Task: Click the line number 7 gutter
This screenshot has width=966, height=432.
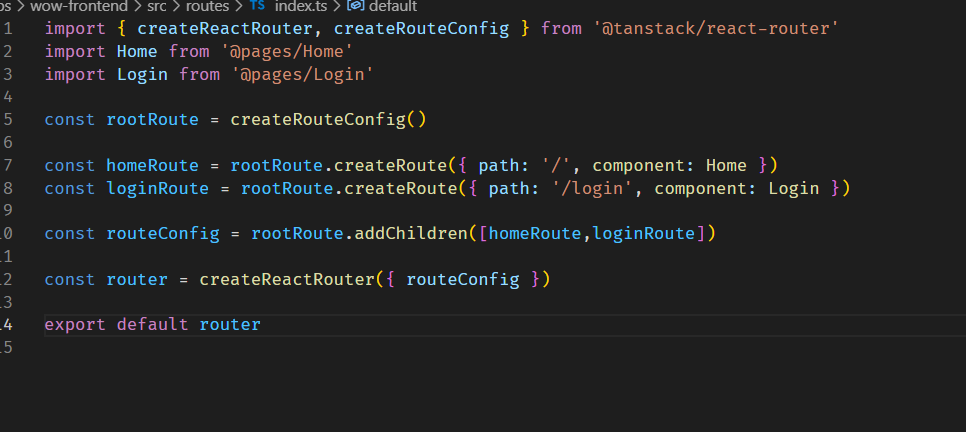Action: [7, 165]
